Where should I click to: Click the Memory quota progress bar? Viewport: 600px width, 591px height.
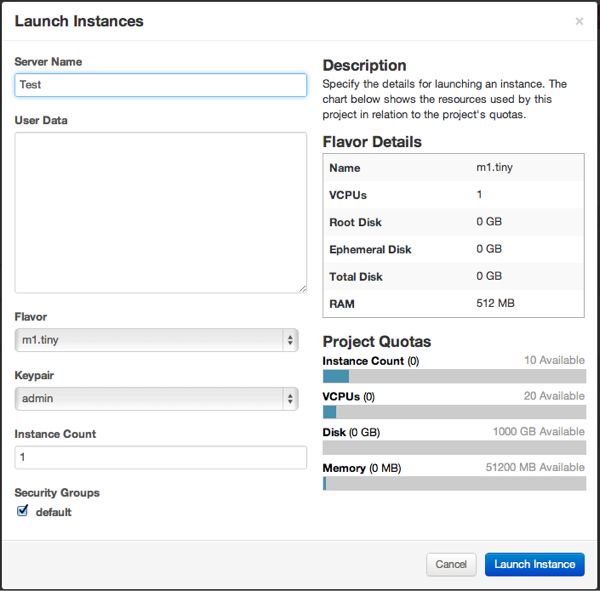[x=454, y=484]
